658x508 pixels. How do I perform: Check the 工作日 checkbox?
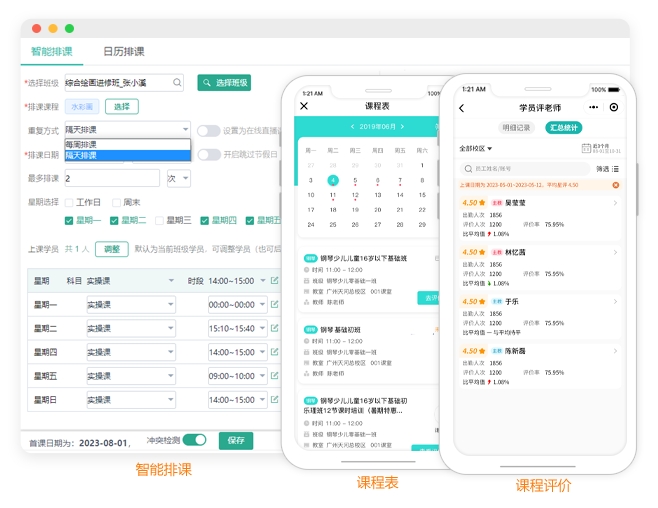pos(69,202)
